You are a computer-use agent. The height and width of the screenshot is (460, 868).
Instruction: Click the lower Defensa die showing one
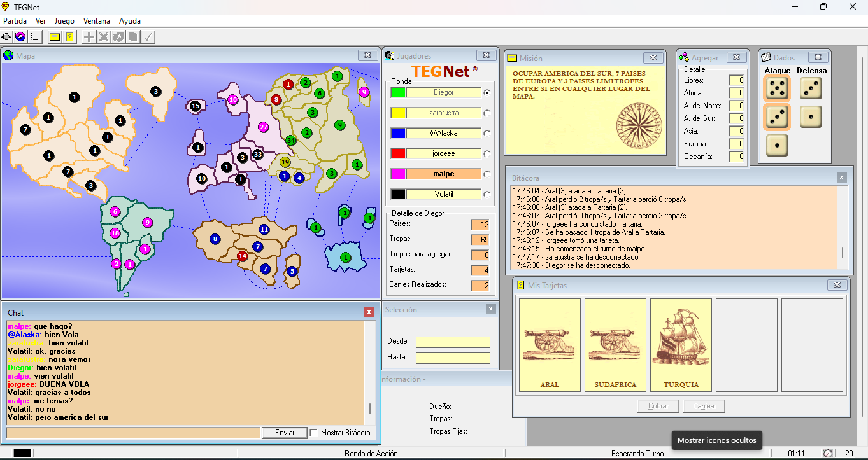811,117
